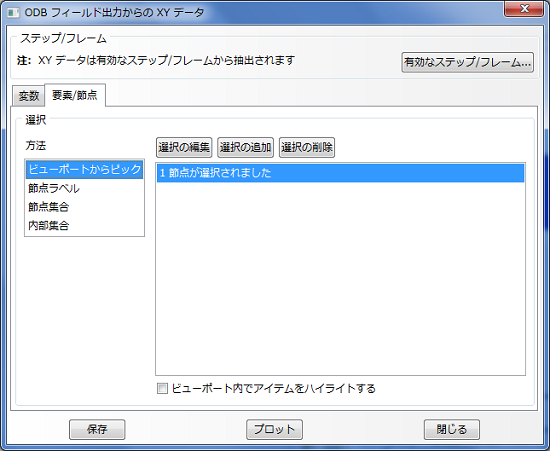Select the '1 節点が選択されました' list entry
This screenshot has width=550, height=451.
[340, 173]
